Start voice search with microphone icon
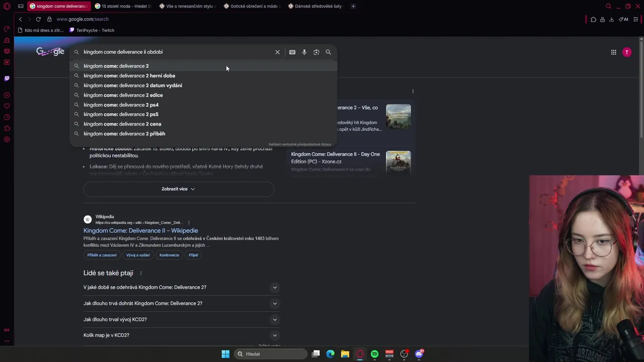 pos(304,52)
